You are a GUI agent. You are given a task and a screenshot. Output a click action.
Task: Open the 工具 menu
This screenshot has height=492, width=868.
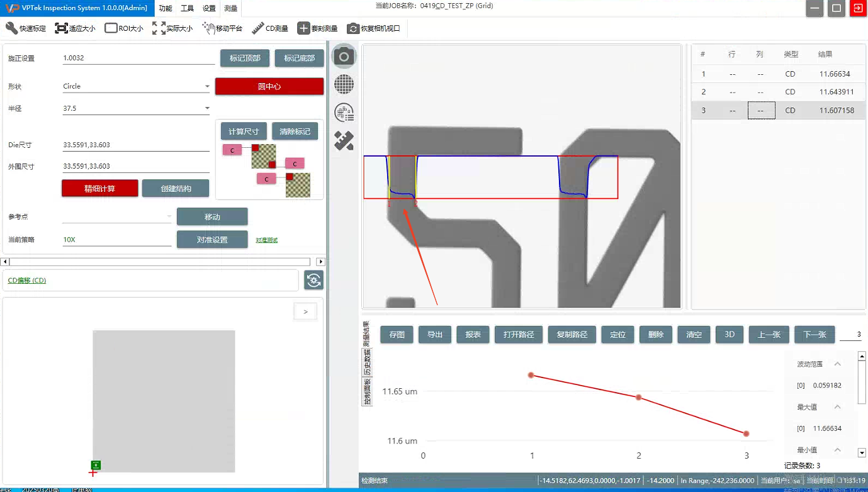pos(187,8)
